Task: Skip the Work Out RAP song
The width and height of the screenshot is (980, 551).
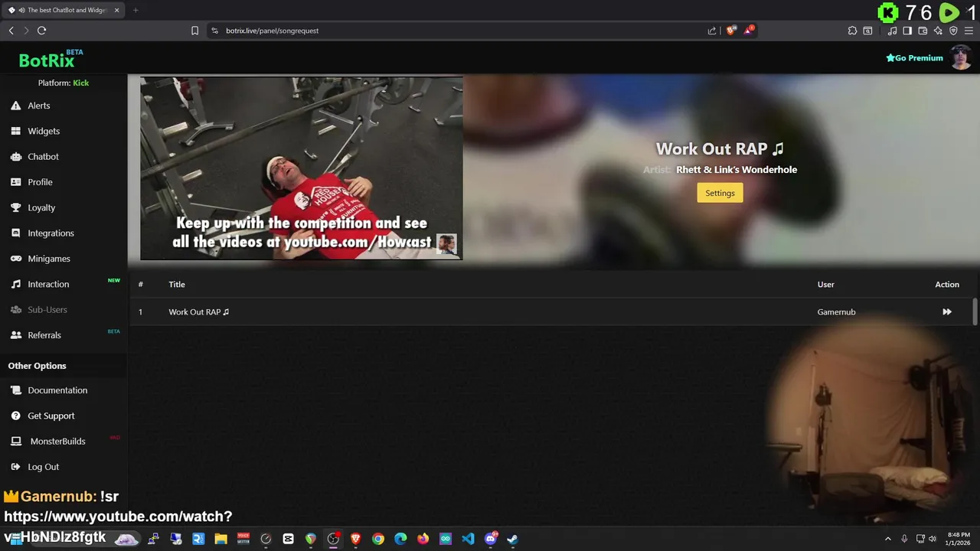Action: click(947, 311)
